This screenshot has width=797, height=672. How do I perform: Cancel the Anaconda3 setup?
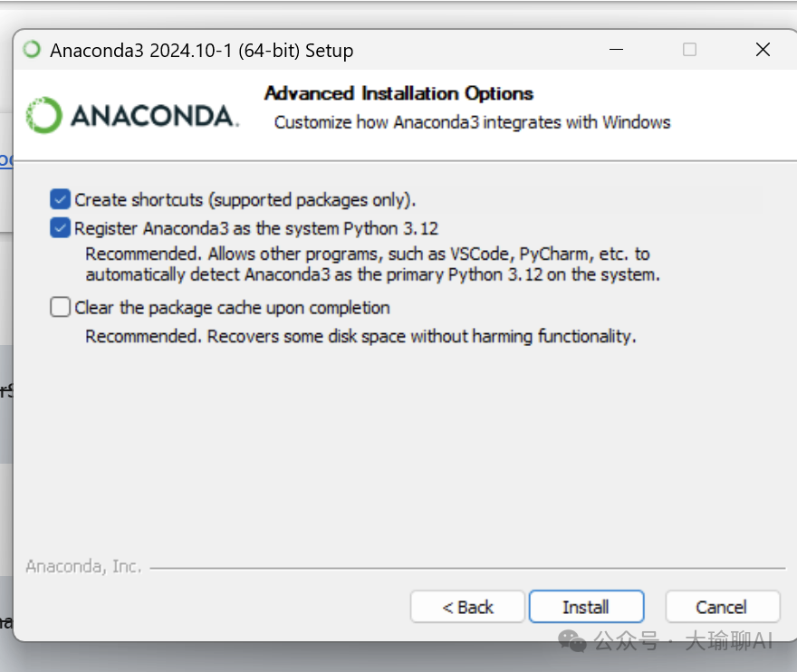tap(722, 607)
